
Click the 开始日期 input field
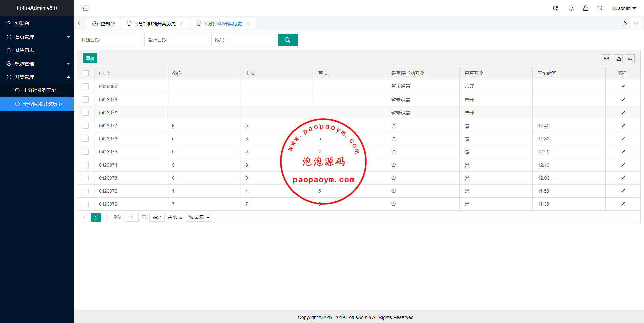point(109,40)
